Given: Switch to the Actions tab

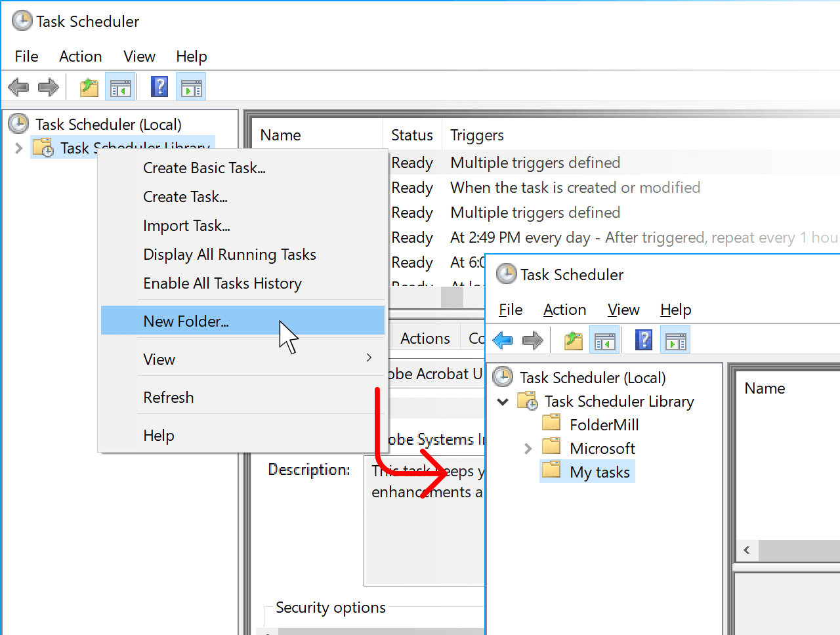Looking at the screenshot, I should coord(425,338).
